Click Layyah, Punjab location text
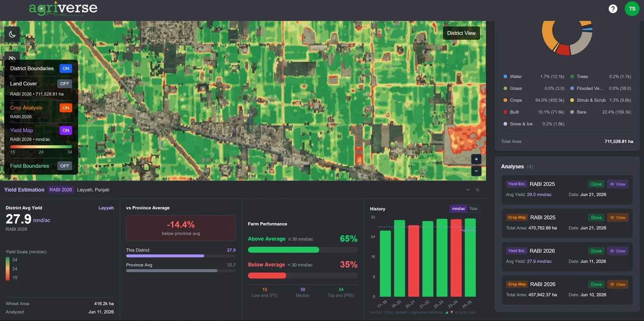The image size is (644, 321). 93,190
